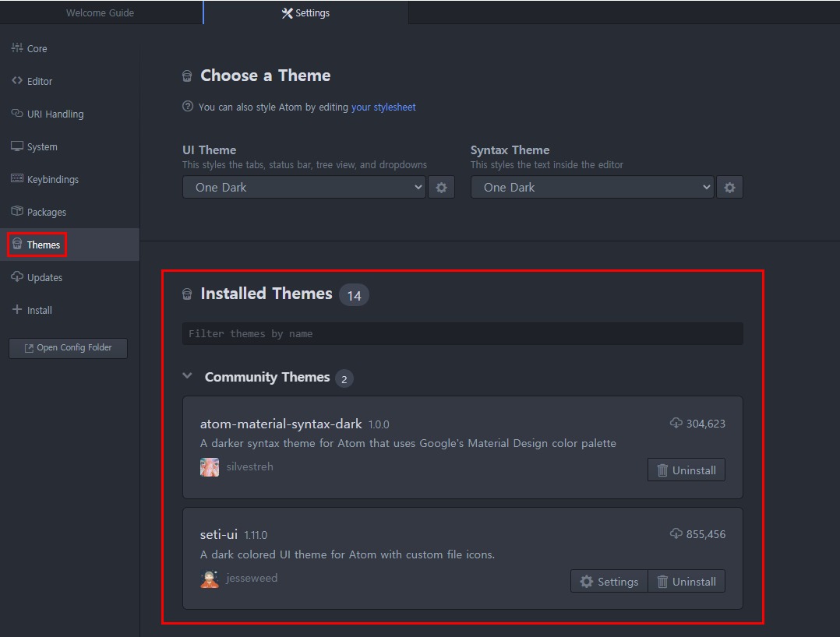Click the seti-ui theme title
Viewport: 840px width, 637px height.
[x=218, y=534]
